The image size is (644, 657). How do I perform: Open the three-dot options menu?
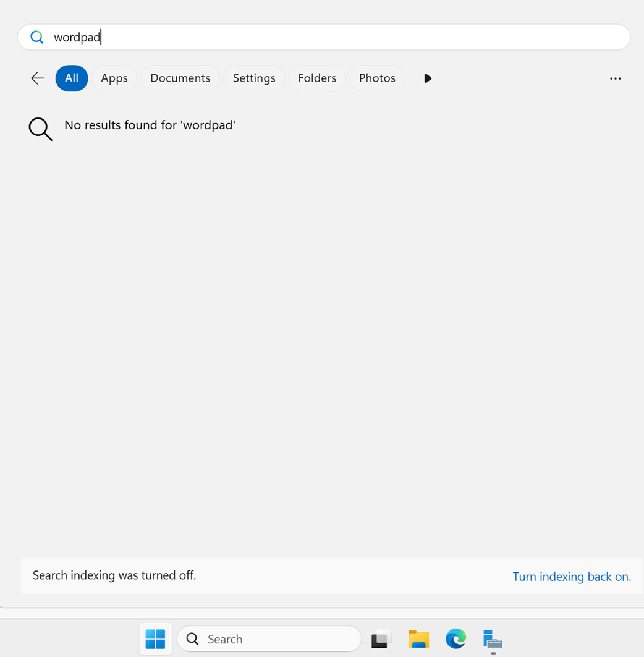point(615,78)
